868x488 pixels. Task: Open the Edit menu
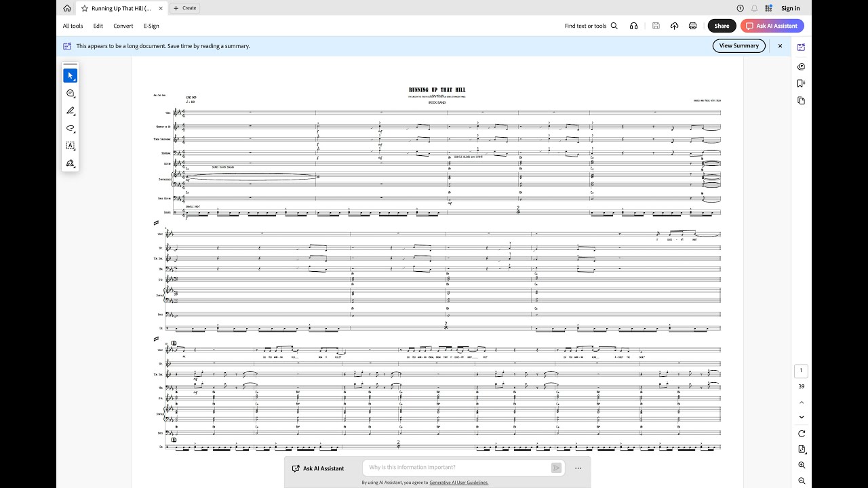pos(98,26)
